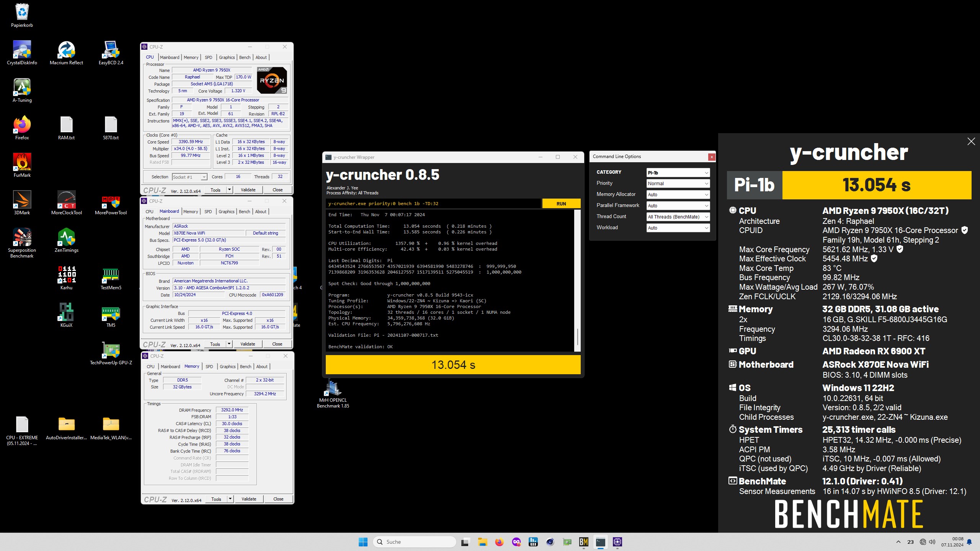
Task: Select the AutoDriverInstaller folder icon
Action: click(66, 429)
